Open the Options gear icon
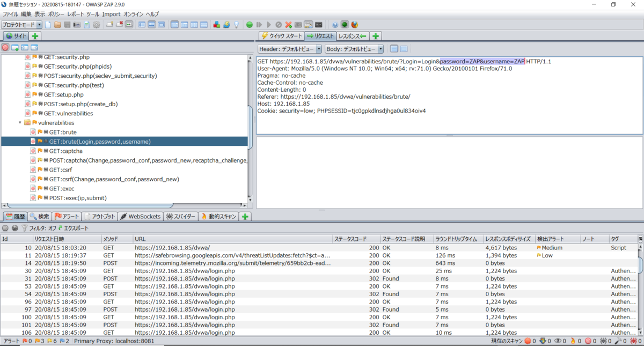This screenshot has height=346, width=644. [x=97, y=25]
